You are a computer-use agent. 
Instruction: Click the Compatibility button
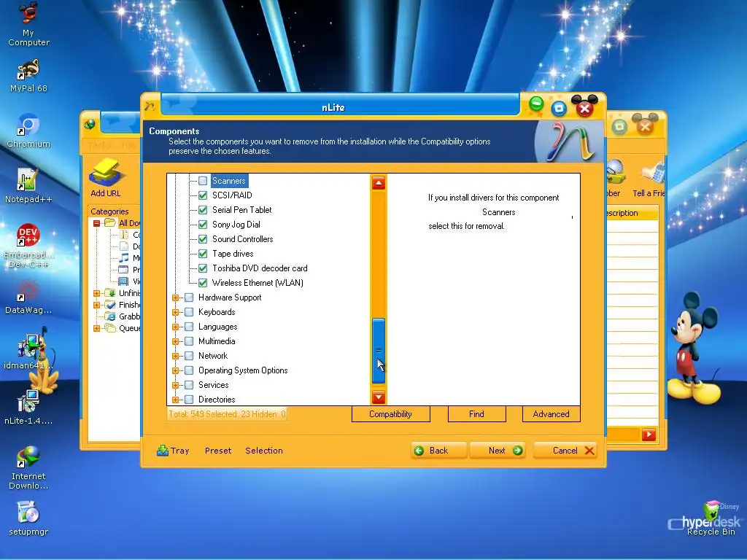(x=391, y=414)
